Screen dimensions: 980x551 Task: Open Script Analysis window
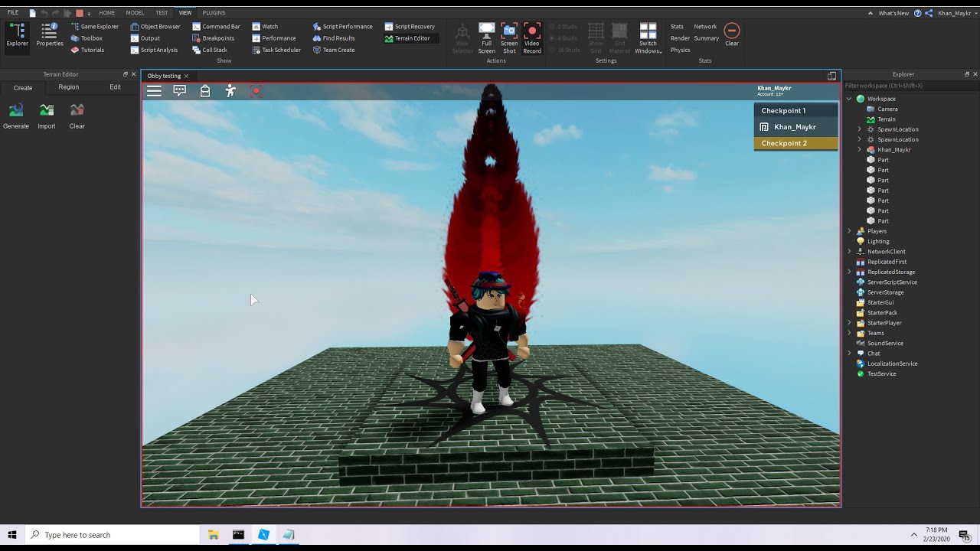(x=154, y=50)
